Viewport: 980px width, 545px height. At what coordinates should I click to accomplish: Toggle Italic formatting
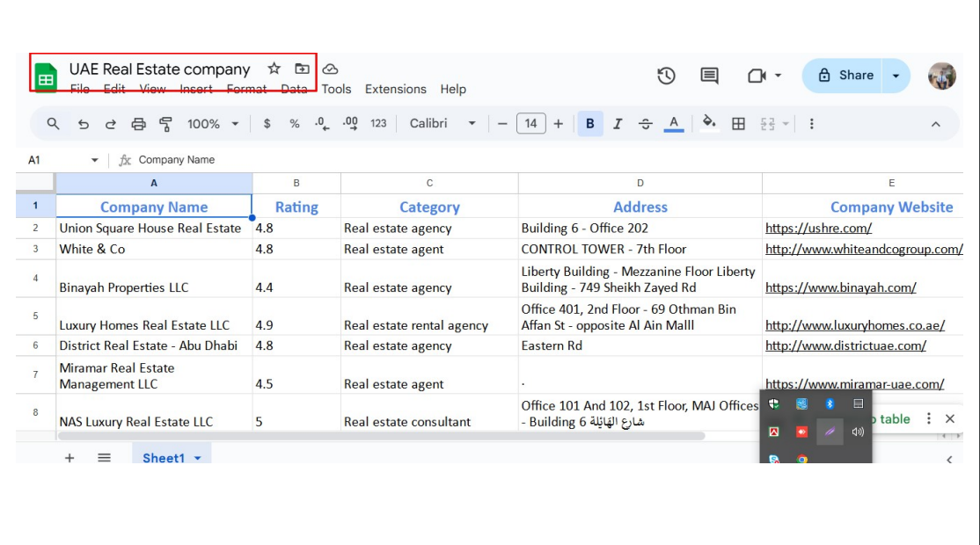(x=618, y=124)
